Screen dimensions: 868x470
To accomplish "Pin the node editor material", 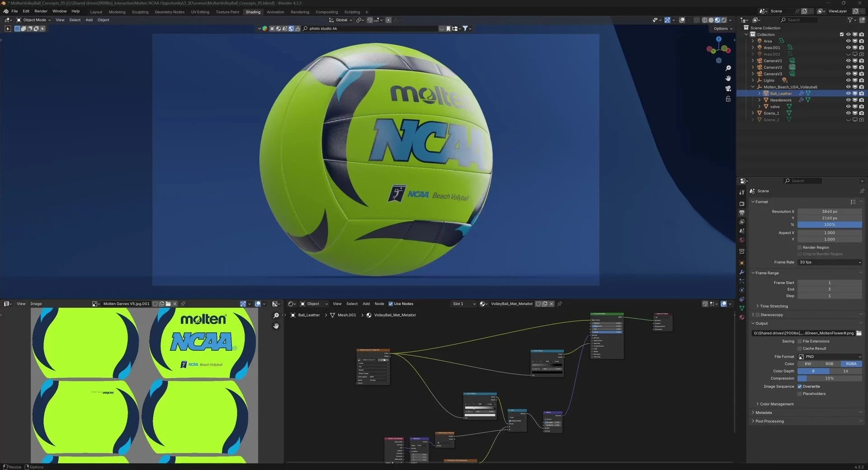I will point(560,304).
